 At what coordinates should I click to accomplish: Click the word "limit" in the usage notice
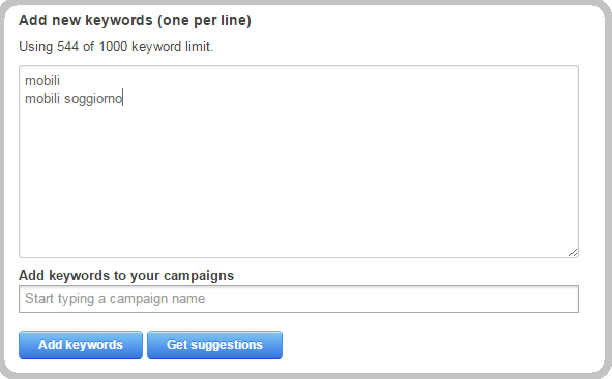coord(199,46)
